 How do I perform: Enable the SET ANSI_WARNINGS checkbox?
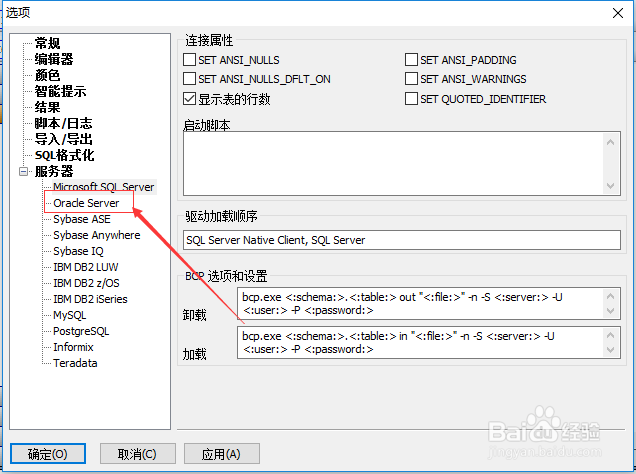[411, 78]
